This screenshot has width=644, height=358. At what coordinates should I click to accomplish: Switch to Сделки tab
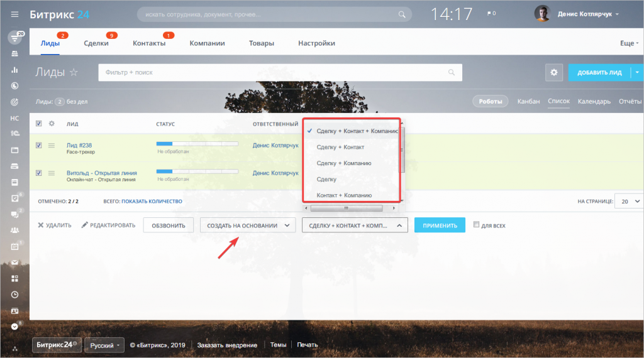[96, 43]
